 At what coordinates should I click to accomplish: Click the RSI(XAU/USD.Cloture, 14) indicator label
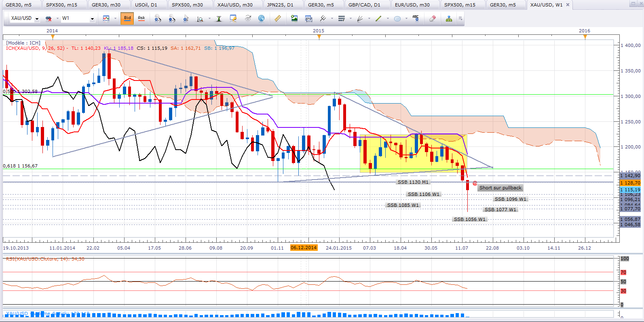(45, 259)
